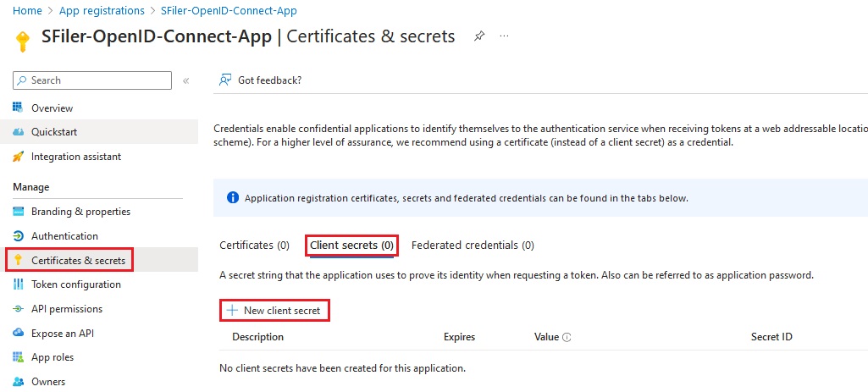
Task: Click the feedback person icon
Action: (x=224, y=80)
